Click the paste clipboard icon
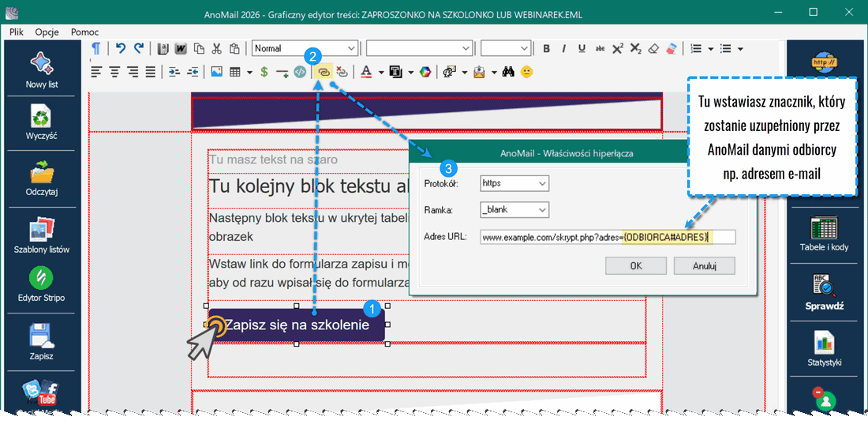The height and width of the screenshot is (428, 868). [234, 49]
